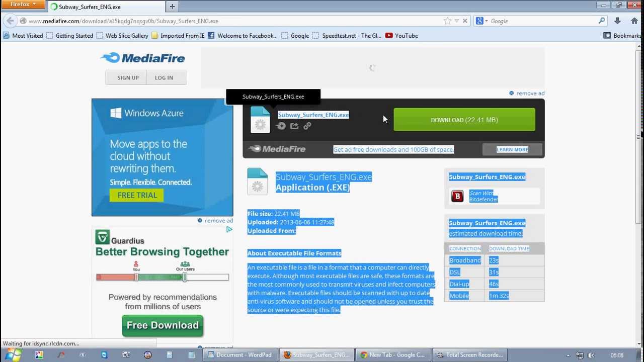Switch to the New Tab - Google Chrome taskbar window
This screenshot has height=362, width=644.
tap(393, 355)
